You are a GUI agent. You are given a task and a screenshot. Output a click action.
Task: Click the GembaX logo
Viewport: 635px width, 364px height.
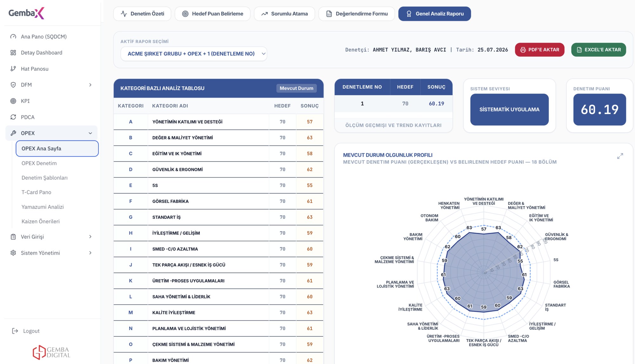26,13
